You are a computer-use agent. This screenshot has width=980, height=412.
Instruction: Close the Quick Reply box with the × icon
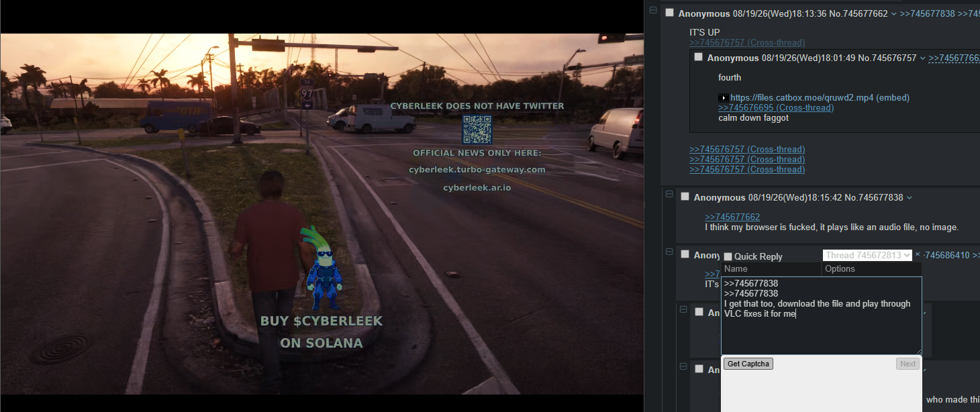click(x=918, y=255)
